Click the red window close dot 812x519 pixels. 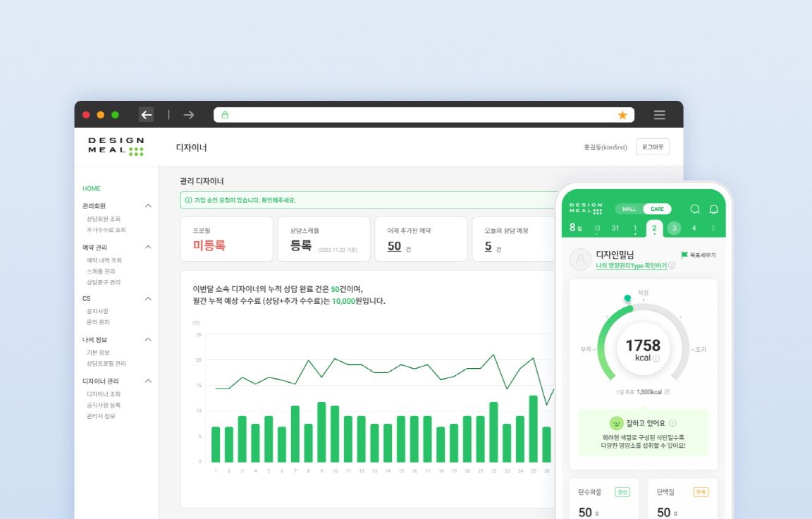87,115
